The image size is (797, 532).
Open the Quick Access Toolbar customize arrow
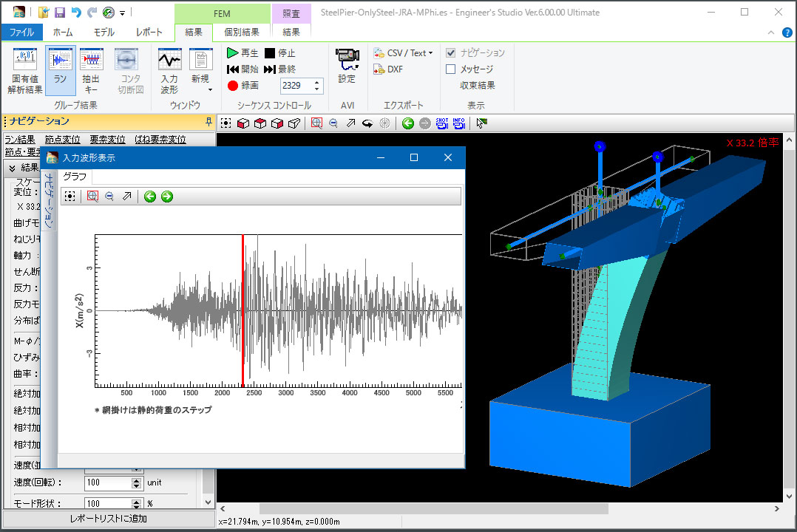[122, 13]
